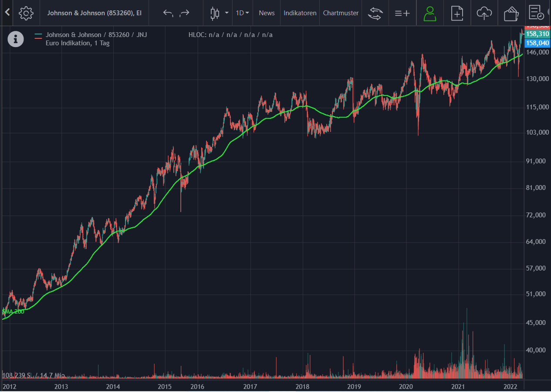Click the cloud upload icon
The width and height of the screenshot is (551, 392).
[x=484, y=13]
